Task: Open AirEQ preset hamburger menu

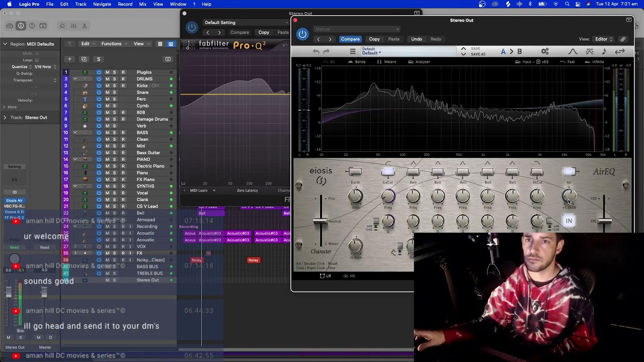Action: click(x=353, y=51)
